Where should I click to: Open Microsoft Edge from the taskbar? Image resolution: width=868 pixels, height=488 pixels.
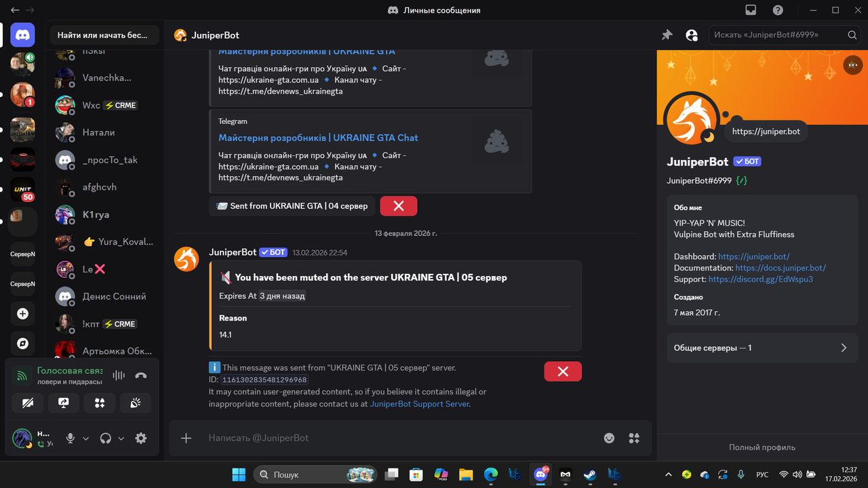491,474
